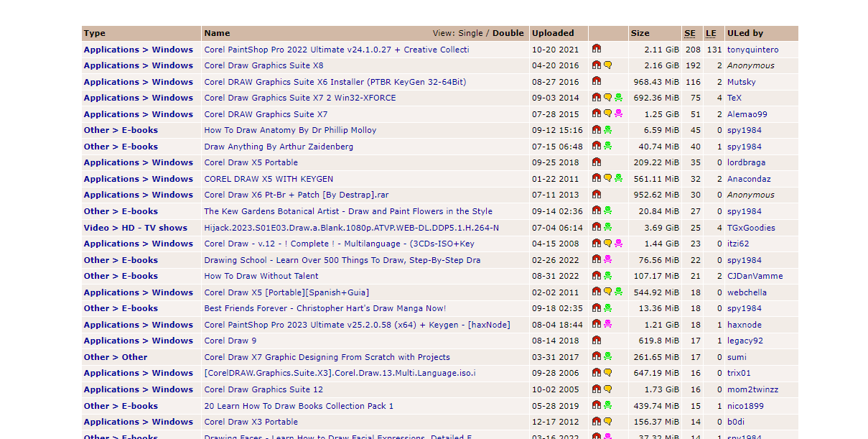
Task: Open Other > Other category for X7 Graphic Designing
Action: pyautogui.click(x=116, y=357)
